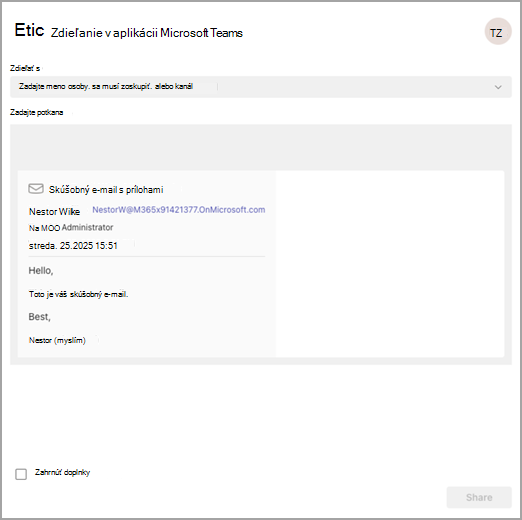Click the 'Zahrnúť doplnky' label text
The height and width of the screenshot is (520, 522).
(x=62, y=472)
